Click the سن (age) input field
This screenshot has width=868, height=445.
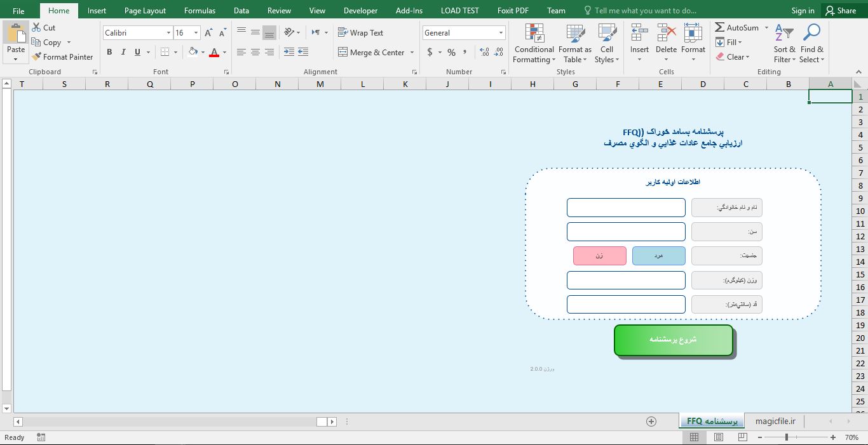(x=626, y=232)
